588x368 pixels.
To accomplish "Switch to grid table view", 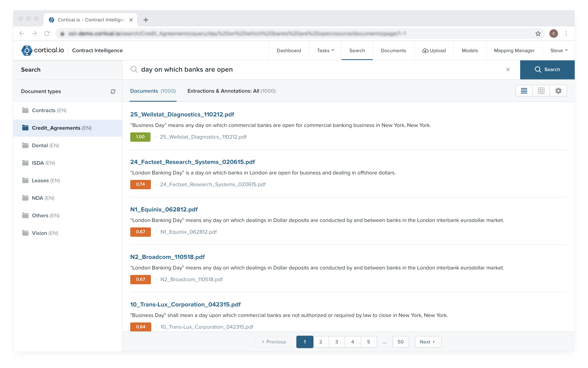I will coord(541,91).
